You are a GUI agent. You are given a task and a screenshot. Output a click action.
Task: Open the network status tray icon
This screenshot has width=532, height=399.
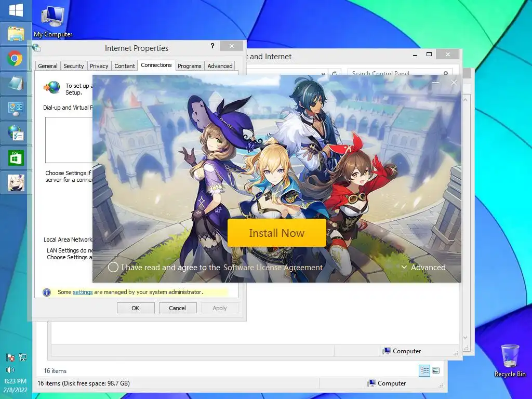pyautogui.click(x=23, y=357)
